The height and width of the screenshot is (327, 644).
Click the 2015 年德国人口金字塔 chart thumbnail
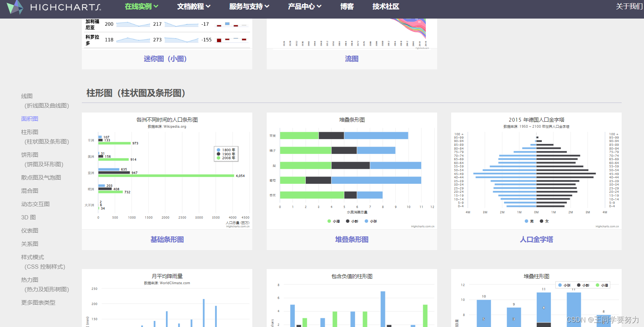(x=536, y=171)
